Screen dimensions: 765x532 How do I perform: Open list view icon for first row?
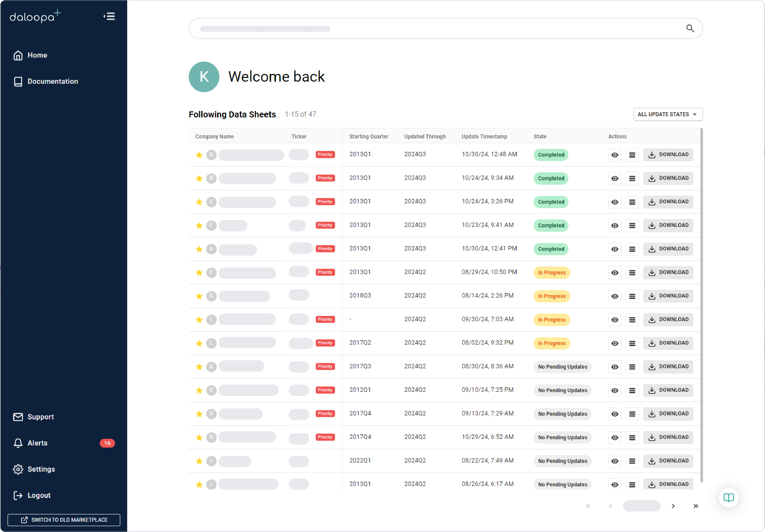click(x=632, y=155)
